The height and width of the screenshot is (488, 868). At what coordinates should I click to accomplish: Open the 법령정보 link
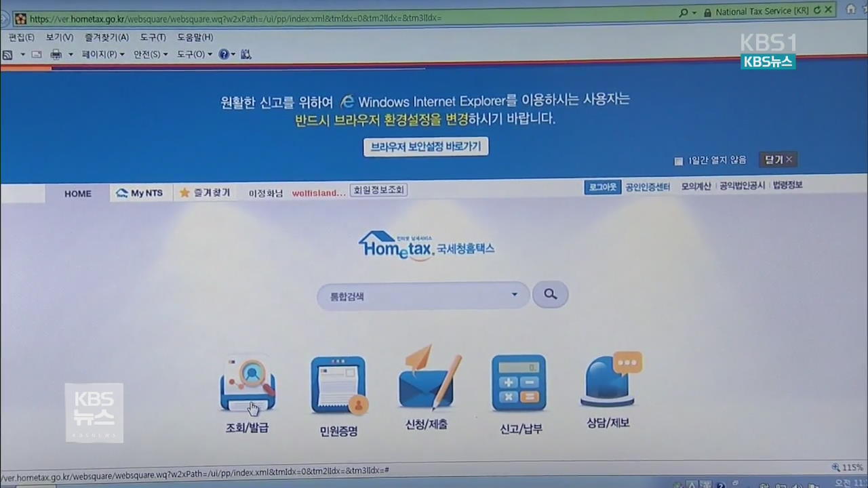tap(787, 184)
